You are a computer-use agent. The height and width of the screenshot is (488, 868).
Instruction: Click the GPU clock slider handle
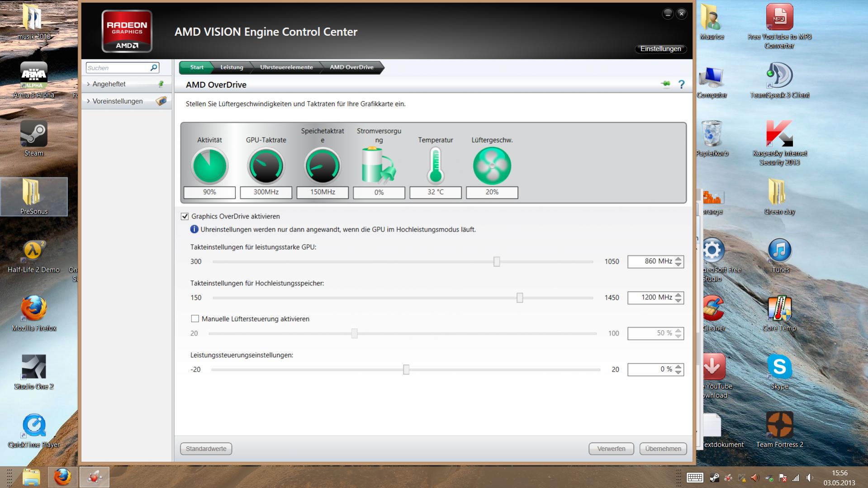pyautogui.click(x=497, y=261)
